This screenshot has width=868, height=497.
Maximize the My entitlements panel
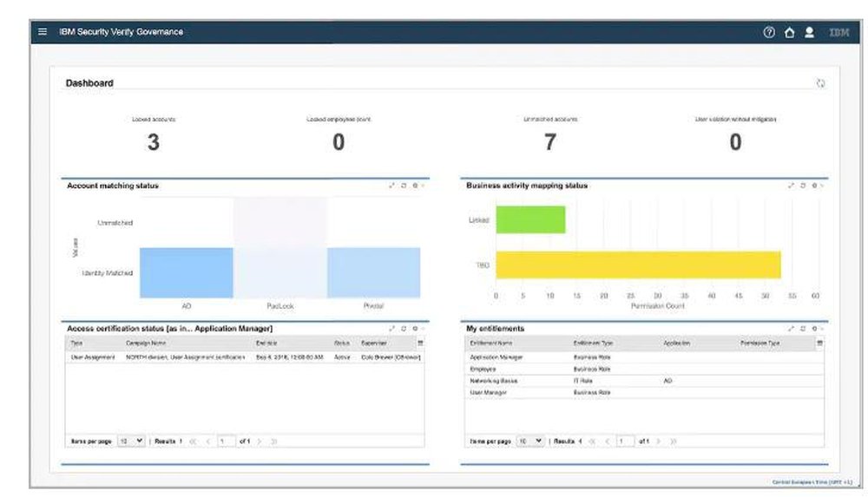pyautogui.click(x=791, y=328)
